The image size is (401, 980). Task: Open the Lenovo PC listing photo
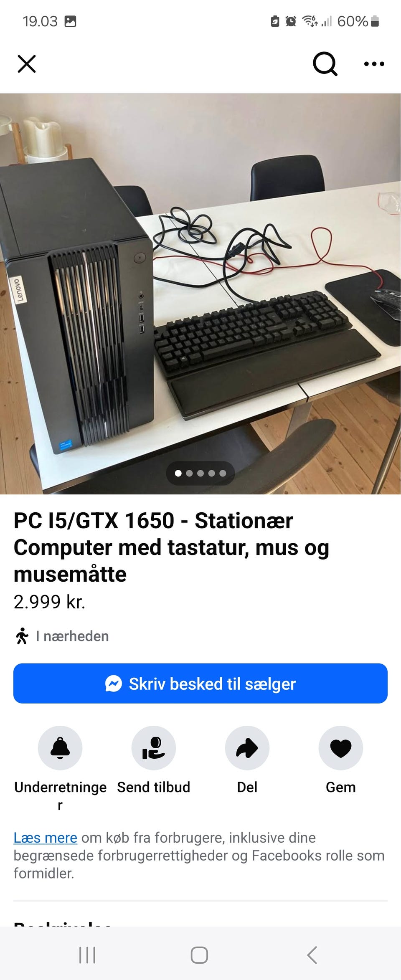[200, 294]
